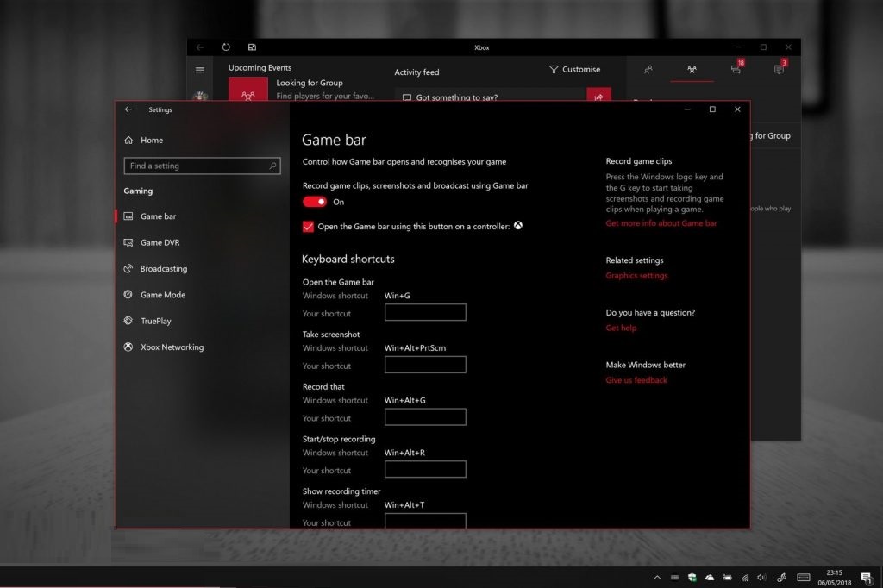Click Your shortcut field for Record that
883x588 pixels.
pos(425,416)
